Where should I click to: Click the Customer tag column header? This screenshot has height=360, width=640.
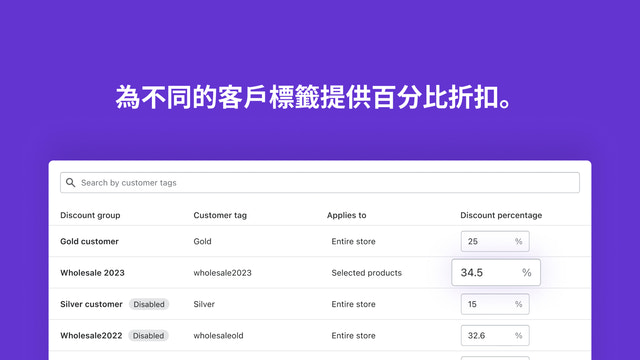coord(220,215)
